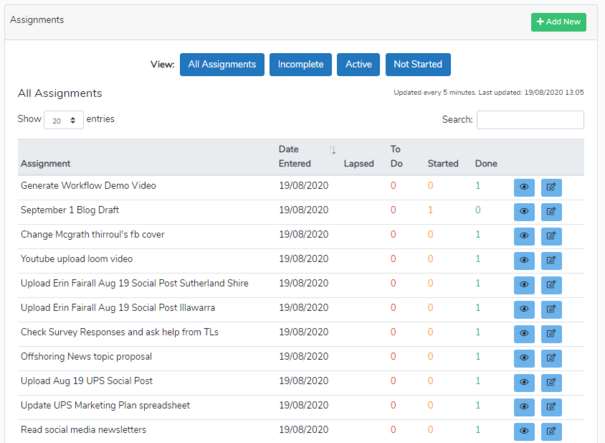
Task: Click into the Search field
Action: point(530,120)
